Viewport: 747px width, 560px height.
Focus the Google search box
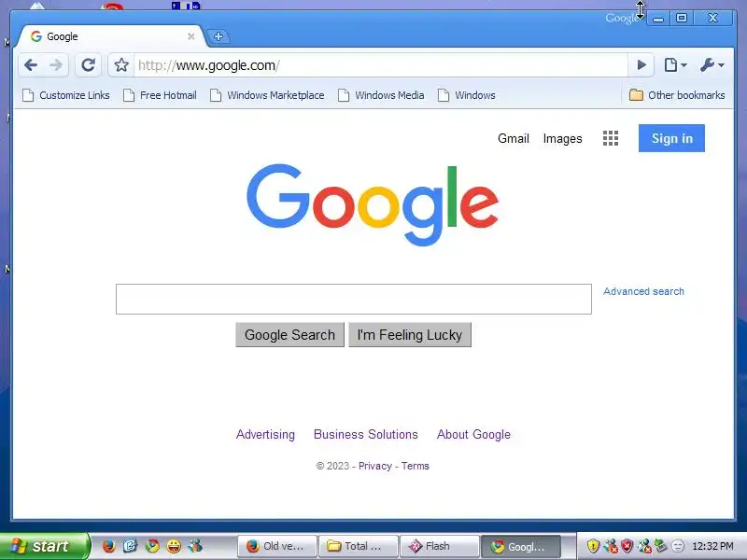click(354, 299)
